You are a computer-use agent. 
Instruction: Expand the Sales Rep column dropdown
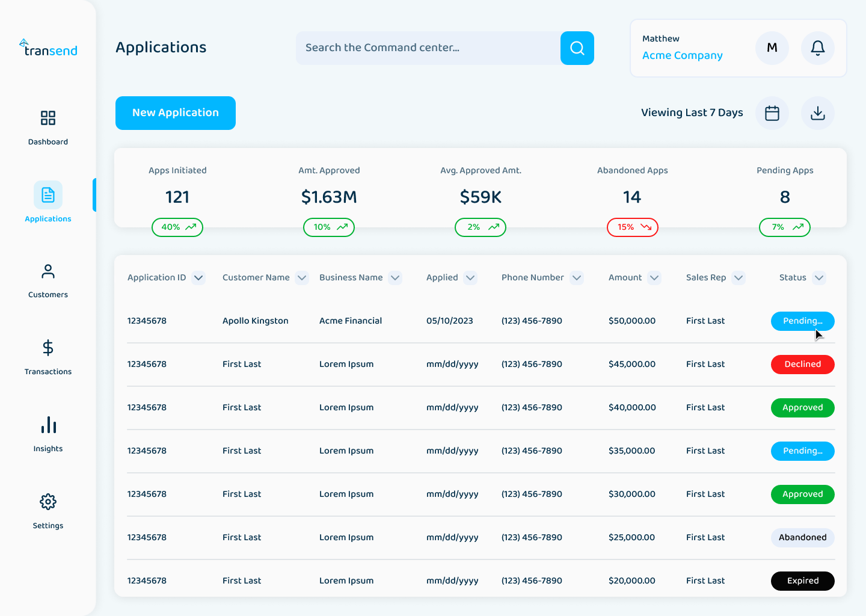739,278
